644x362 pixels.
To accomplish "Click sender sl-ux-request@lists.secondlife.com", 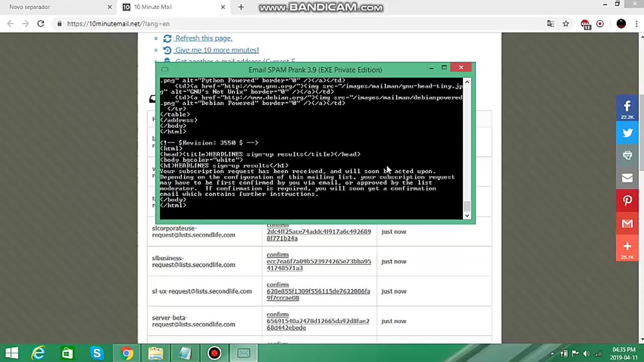I will click(x=202, y=291).
